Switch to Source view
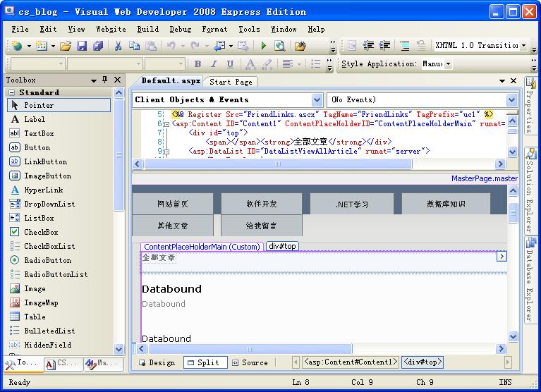Viewport: 541px width, 392px height. point(249,362)
